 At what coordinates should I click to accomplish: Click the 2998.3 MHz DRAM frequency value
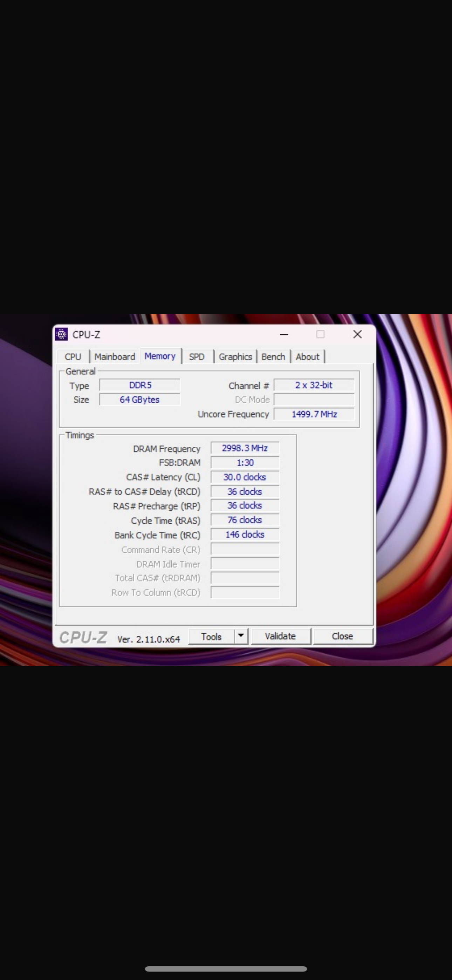[245, 448]
